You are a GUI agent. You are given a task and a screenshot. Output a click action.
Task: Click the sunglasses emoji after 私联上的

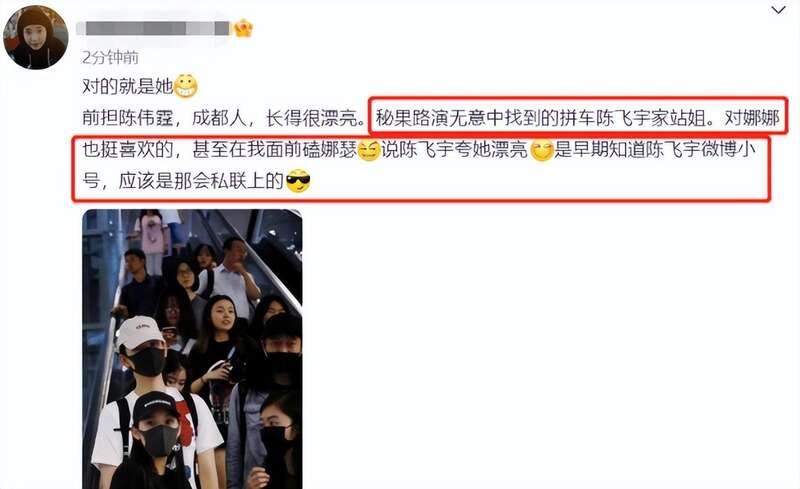(298, 181)
